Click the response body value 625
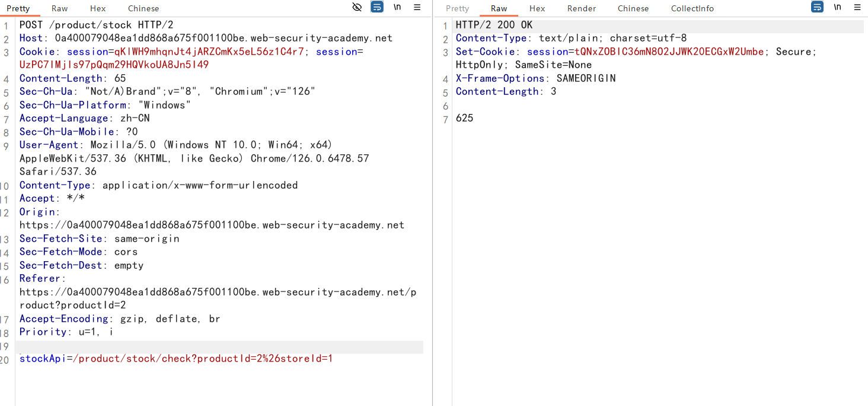Image resolution: width=868 pixels, height=406 pixels. pyautogui.click(x=465, y=118)
